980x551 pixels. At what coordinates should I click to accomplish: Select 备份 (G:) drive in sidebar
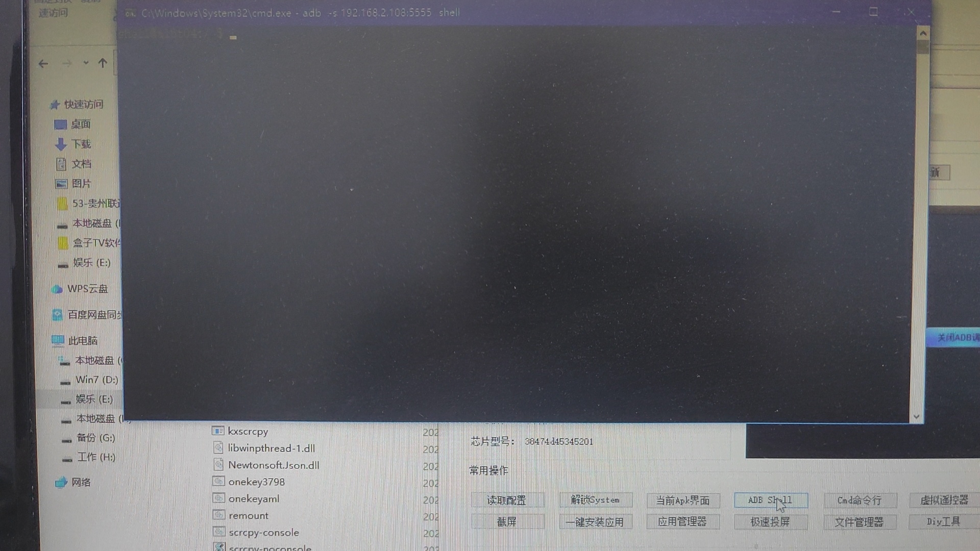click(x=95, y=438)
